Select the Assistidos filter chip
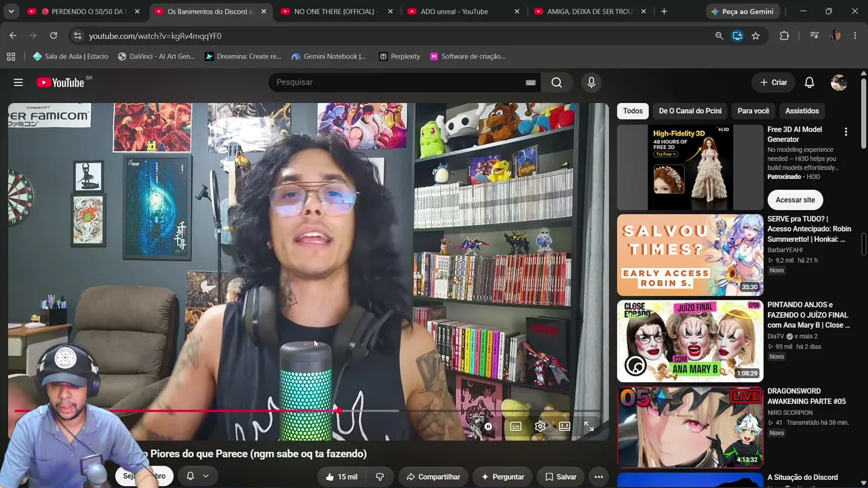Screen dimensions: 868x488 (x=802, y=110)
